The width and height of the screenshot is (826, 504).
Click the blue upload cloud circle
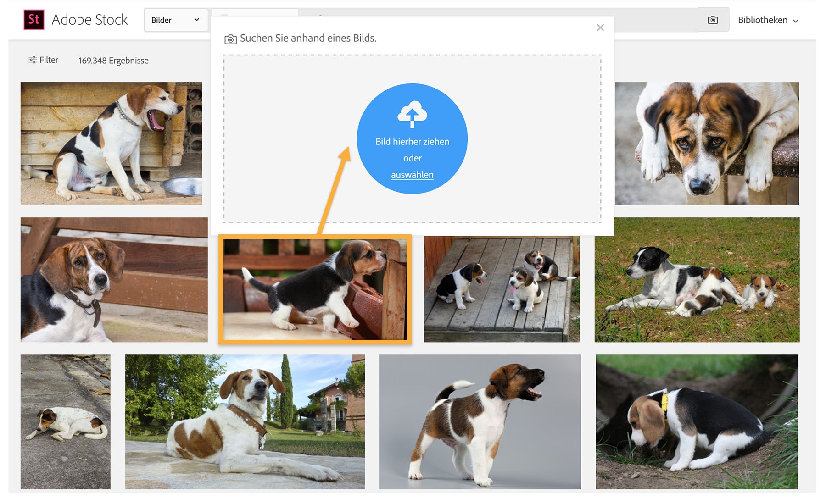pos(412,138)
